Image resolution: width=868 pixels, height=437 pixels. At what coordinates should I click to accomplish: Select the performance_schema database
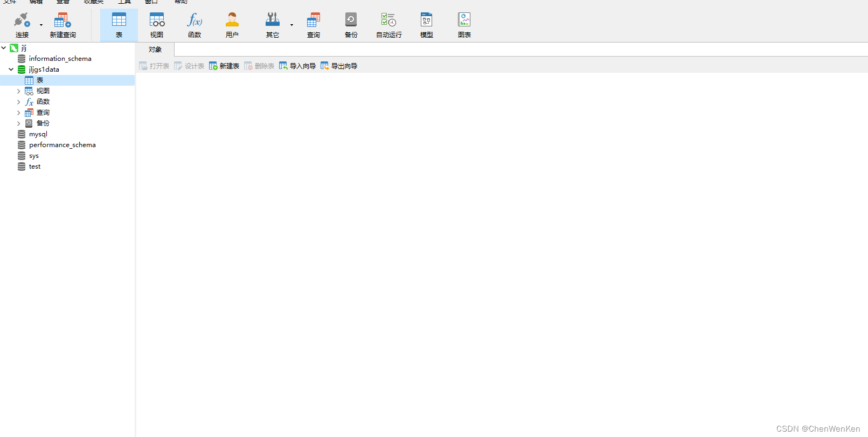pos(63,145)
